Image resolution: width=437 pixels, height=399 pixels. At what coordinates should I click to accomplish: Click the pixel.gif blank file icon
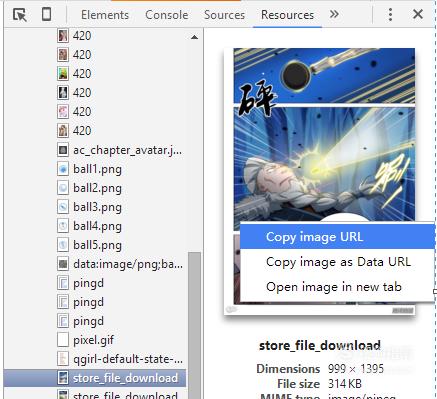click(x=63, y=340)
